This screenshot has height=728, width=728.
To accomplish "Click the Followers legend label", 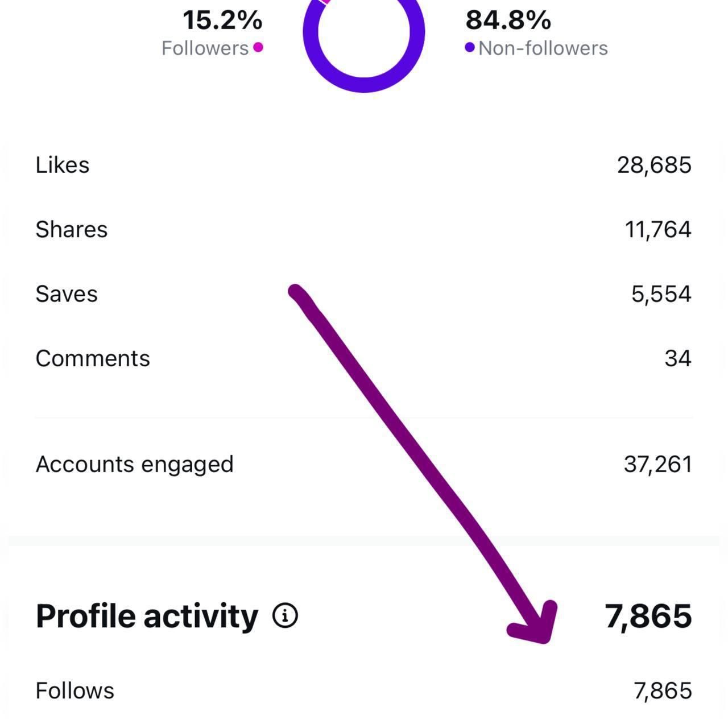I will [x=205, y=48].
